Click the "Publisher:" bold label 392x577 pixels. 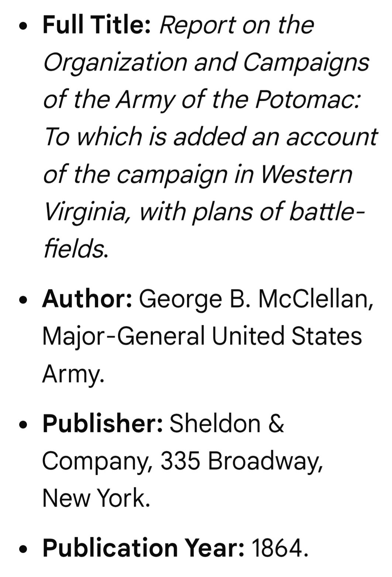click(103, 423)
